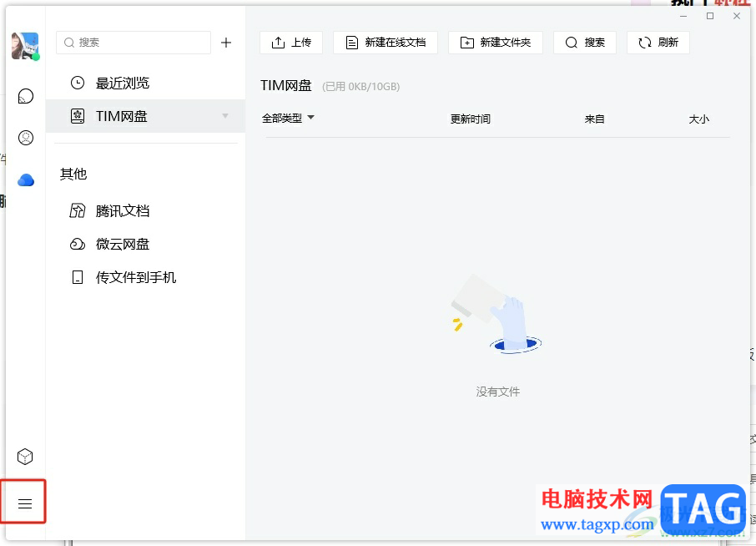Screen dimensions: 756x546
Task: Open 微云网盘 entry
Action: [145, 244]
